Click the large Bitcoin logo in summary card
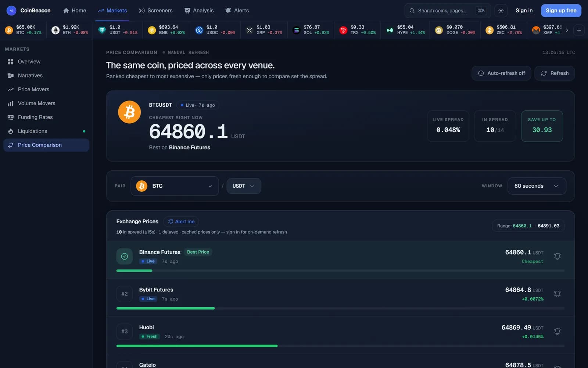Screen dimensions: 588x368 click(129, 112)
